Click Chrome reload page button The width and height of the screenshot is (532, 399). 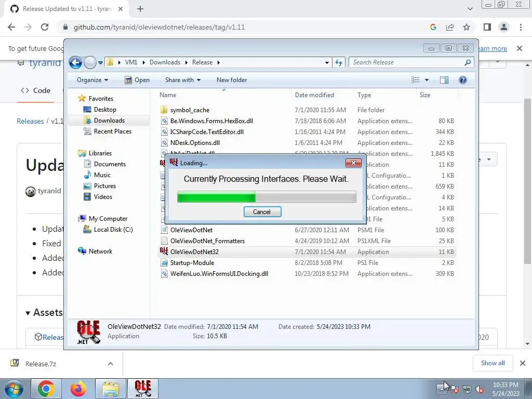click(45, 27)
